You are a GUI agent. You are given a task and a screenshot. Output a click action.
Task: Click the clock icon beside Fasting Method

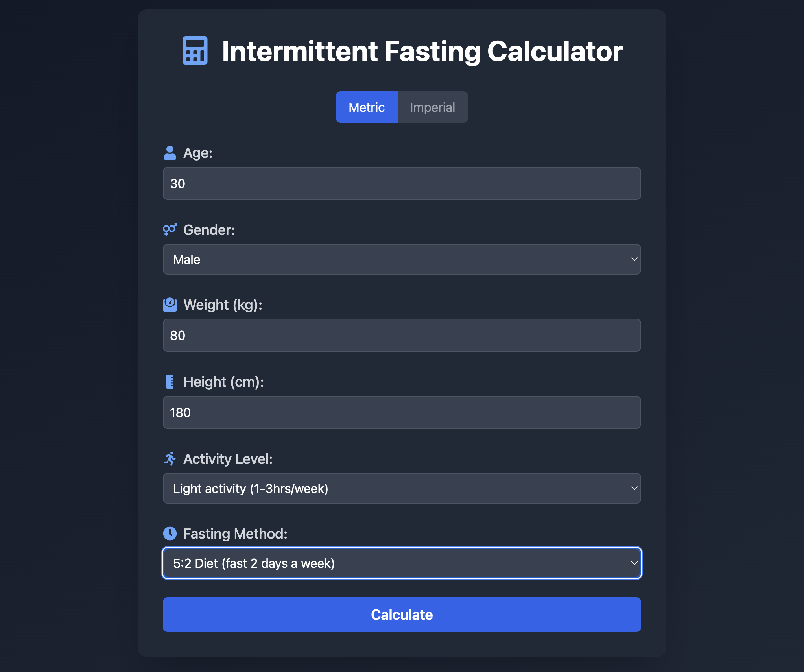pos(170,534)
